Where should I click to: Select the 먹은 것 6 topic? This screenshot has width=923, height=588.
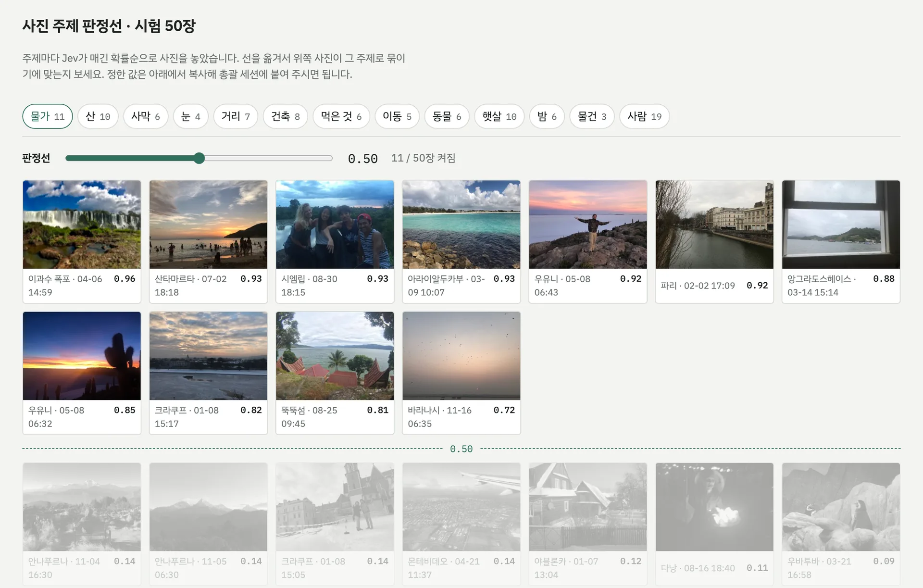click(341, 116)
